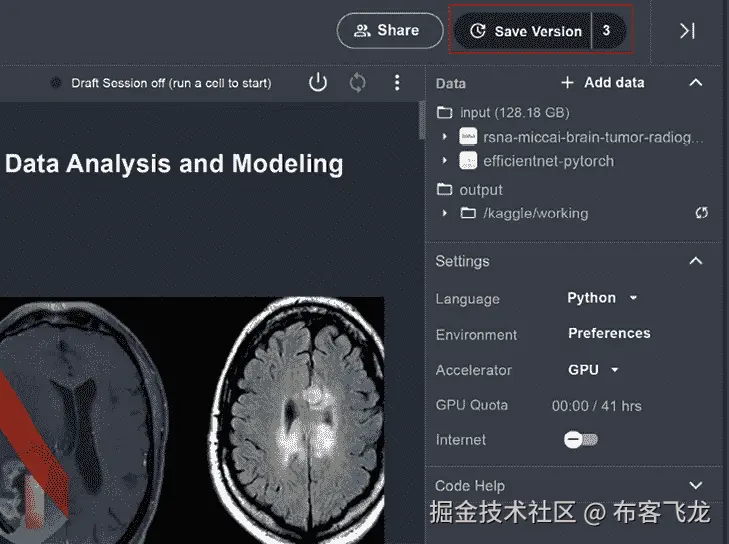
Task: Click input (128.18 GB) label
Action: coord(515,113)
